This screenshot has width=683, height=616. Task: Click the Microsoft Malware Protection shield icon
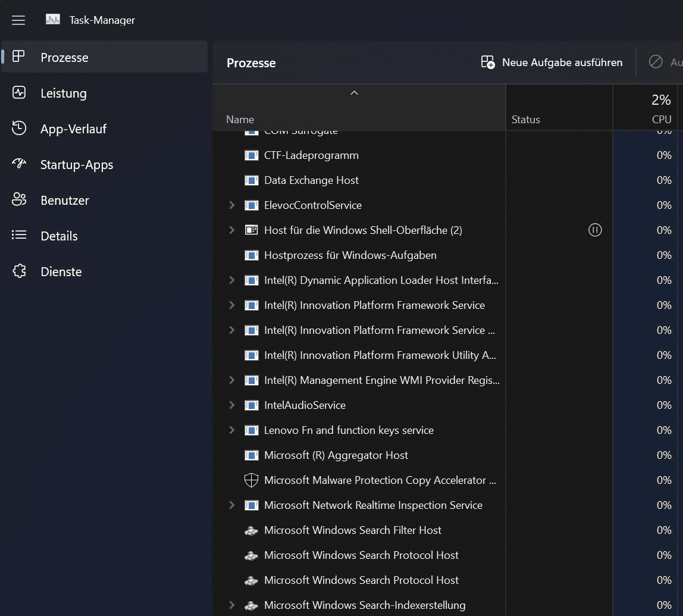pos(251,480)
